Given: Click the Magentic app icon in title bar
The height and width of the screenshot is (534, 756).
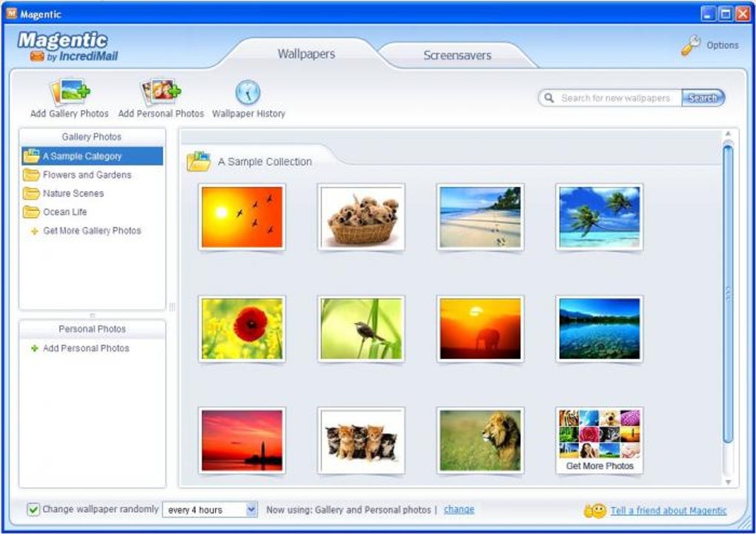Looking at the screenshot, I should (12, 13).
